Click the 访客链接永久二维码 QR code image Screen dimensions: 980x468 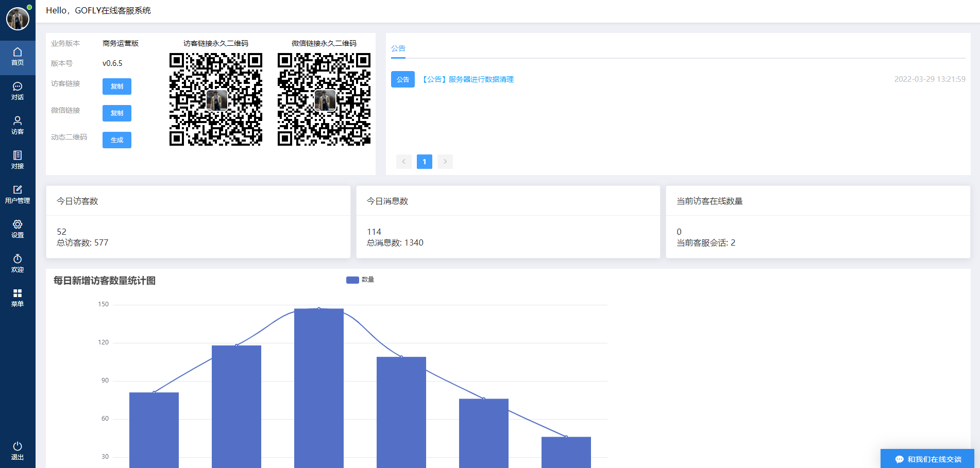[216, 99]
